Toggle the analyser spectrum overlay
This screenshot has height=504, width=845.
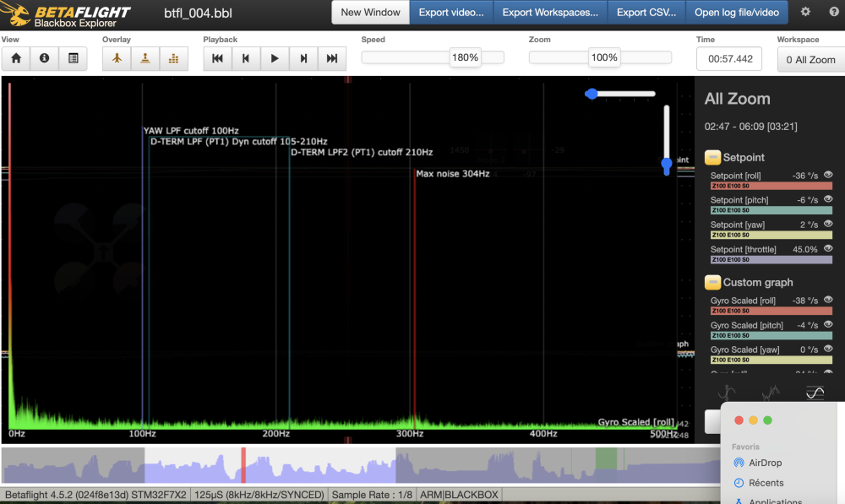click(174, 58)
